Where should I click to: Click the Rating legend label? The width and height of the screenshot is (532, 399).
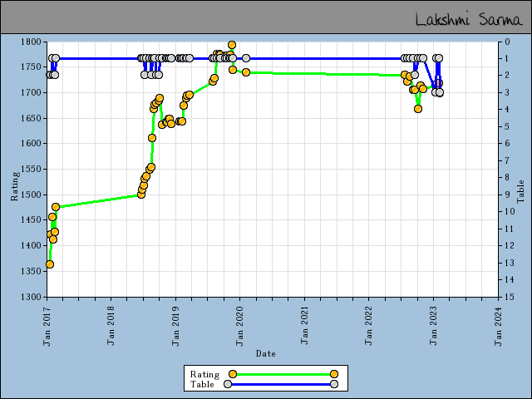pos(204,374)
